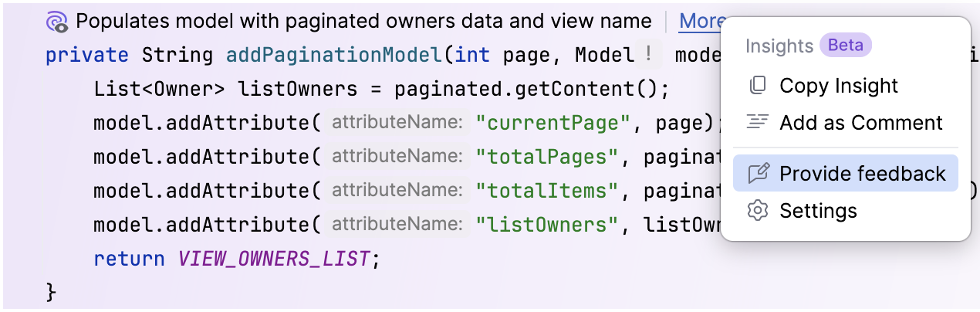The image size is (980, 312).
Task: Click 'paginated.getContent()' call
Action: click(x=525, y=89)
